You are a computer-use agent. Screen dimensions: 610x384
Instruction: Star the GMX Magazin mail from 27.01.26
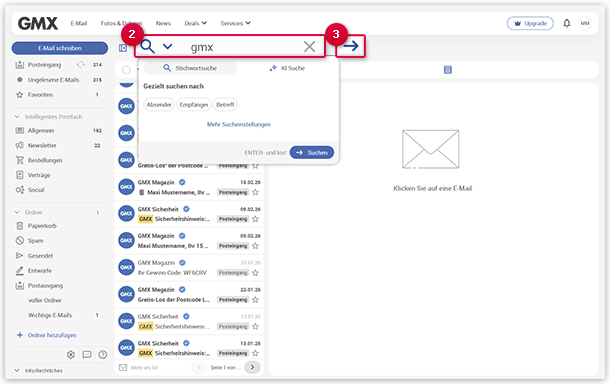tap(255, 273)
